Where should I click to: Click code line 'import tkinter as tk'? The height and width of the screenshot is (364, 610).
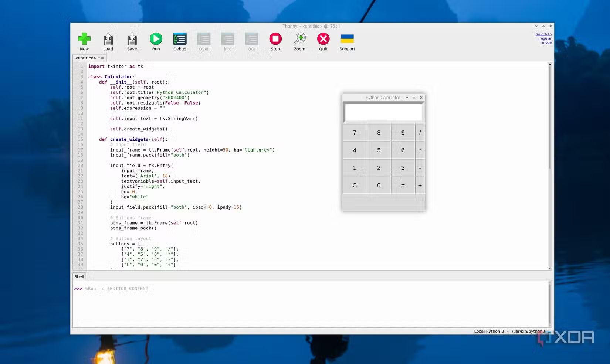[115, 67]
